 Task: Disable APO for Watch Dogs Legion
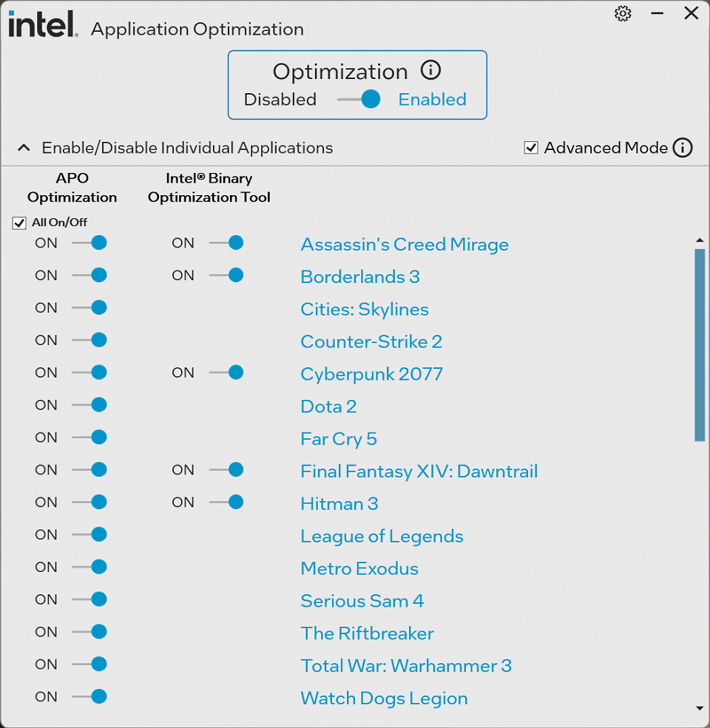click(89, 696)
